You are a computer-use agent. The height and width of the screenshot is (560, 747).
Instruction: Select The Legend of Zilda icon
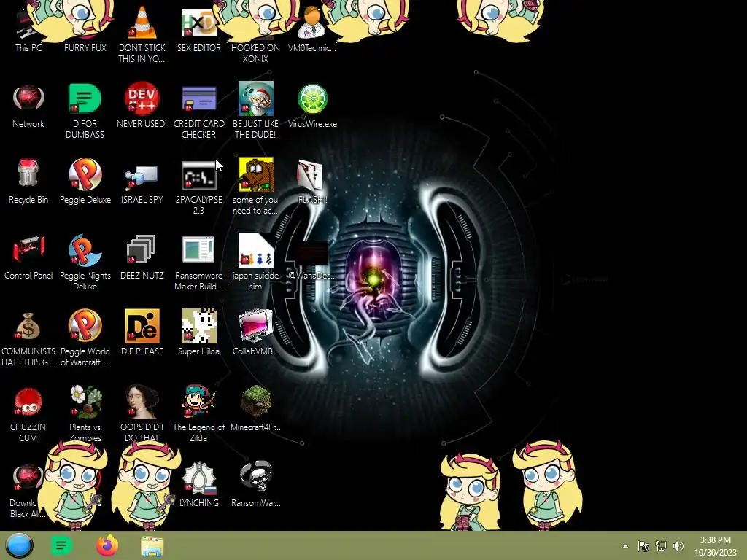tap(198, 413)
